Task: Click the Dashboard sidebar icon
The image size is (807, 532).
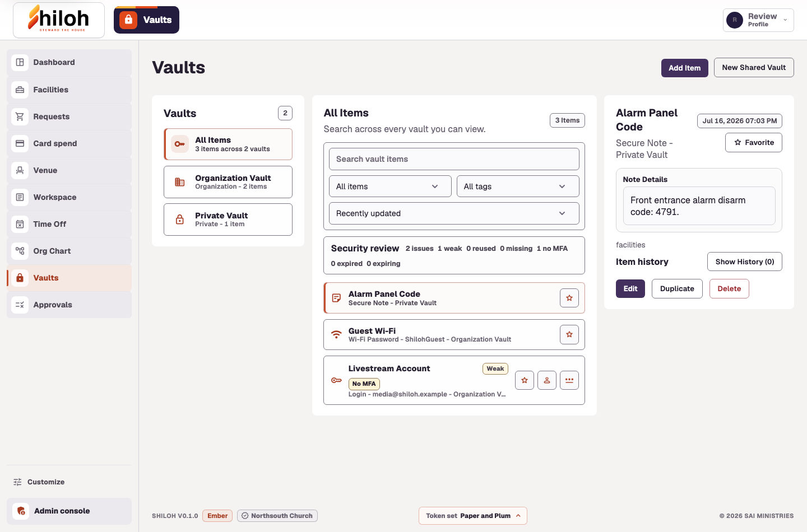Action: (20, 62)
